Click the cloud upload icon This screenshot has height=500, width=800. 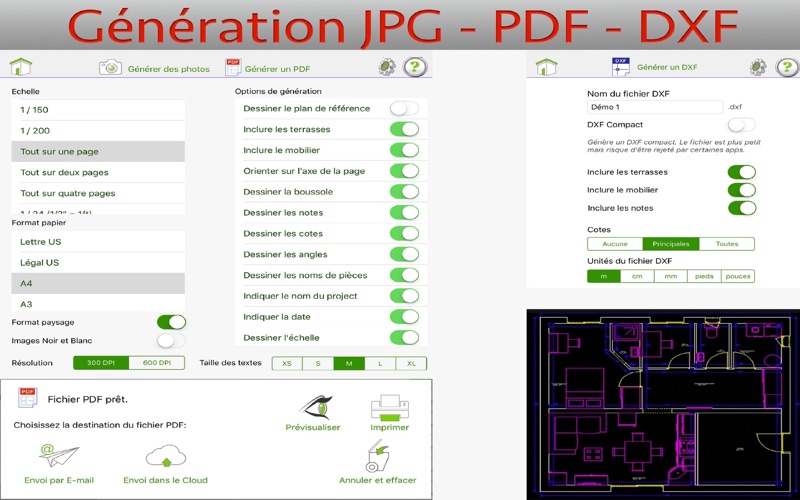(x=166, y=456)
